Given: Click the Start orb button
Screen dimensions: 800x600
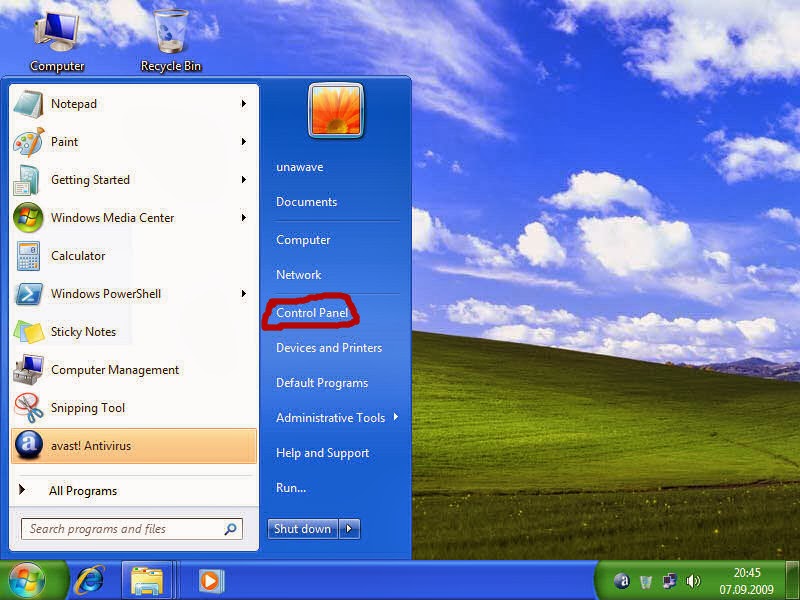Looking at the screenshot, I should [27, 580].
